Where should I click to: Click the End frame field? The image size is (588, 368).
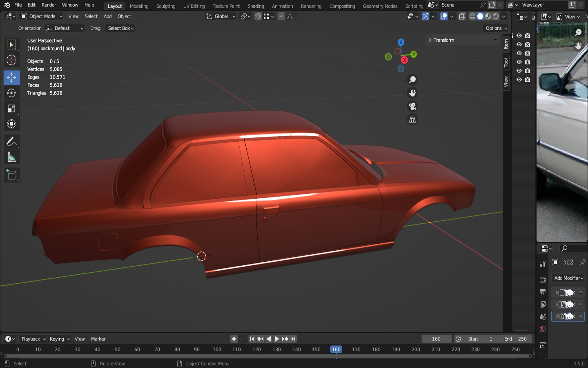(x=516, y=339)
